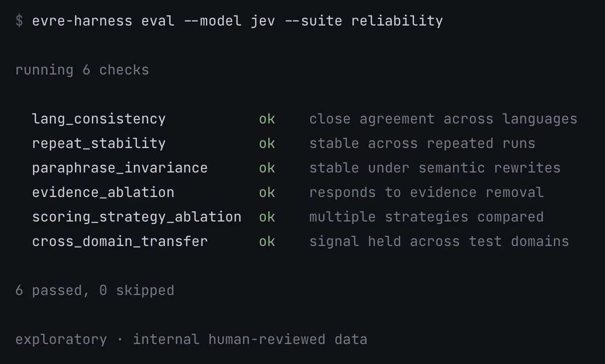Click the dollar sign prompt symbol
This screenshot has height=364, width=605.
click(x=19, y=21)
